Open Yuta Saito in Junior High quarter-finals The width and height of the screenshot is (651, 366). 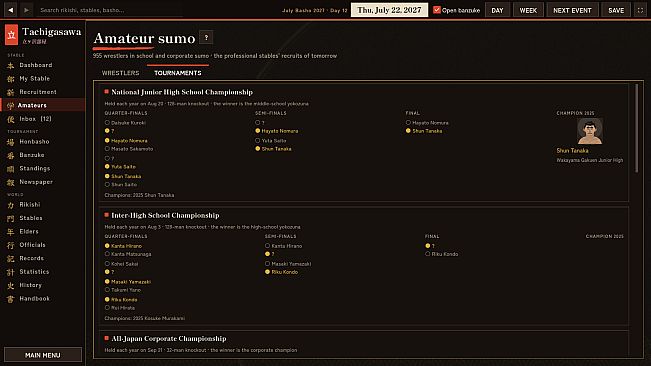click(x=123, y=166)
